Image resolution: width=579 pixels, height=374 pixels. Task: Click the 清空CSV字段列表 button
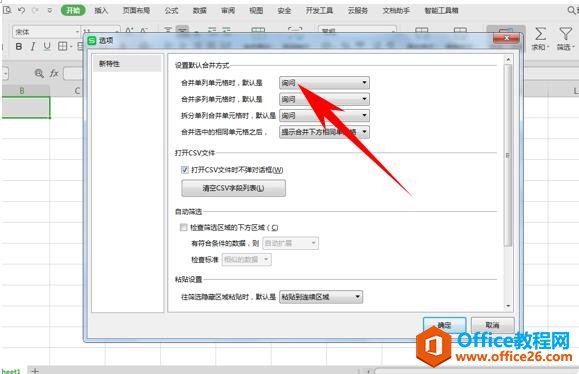pos(233,188)
